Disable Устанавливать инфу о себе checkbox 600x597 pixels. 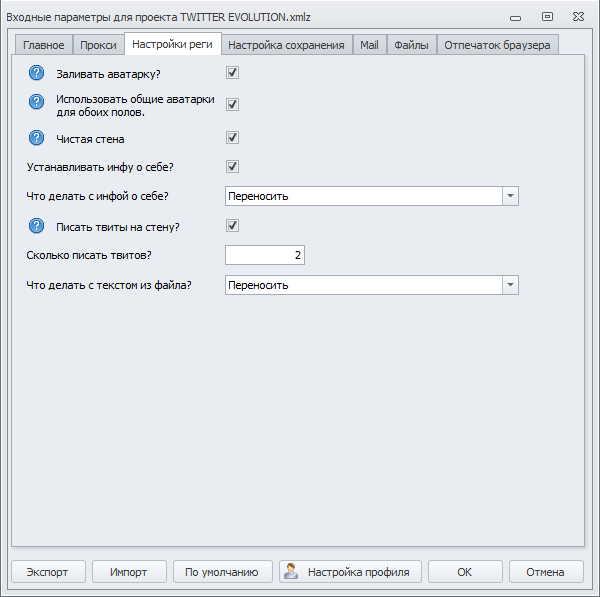232,166
